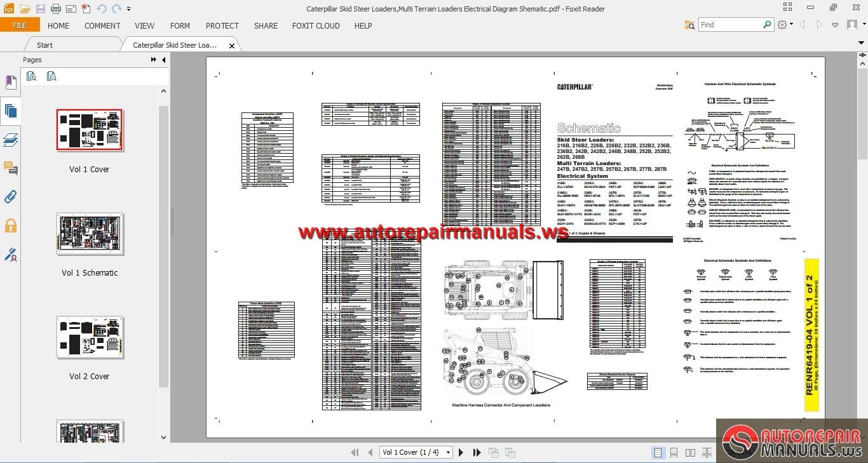Click the Open folder icon in quick toolbar

(x=25, y=9)
